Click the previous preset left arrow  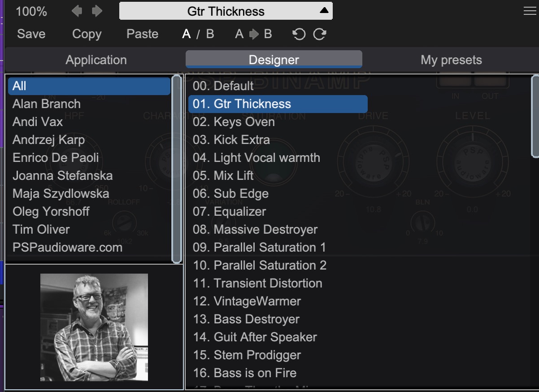pos(77,11)
